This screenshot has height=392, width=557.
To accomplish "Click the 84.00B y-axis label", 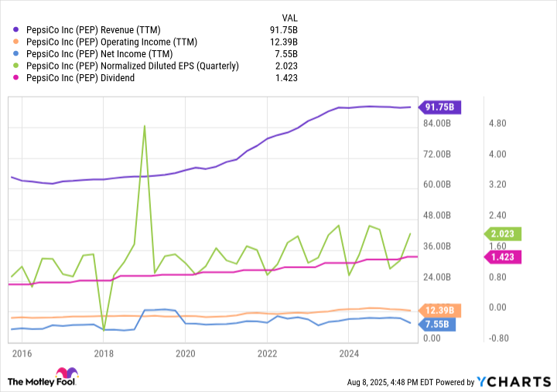I will tap(437, 124).
